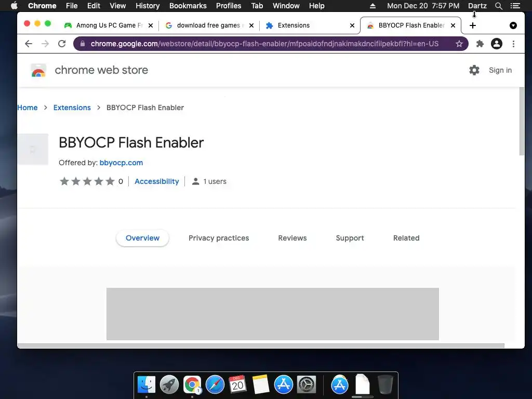
Task: Go back to the previous page
Action: click(x=29, y=44)
